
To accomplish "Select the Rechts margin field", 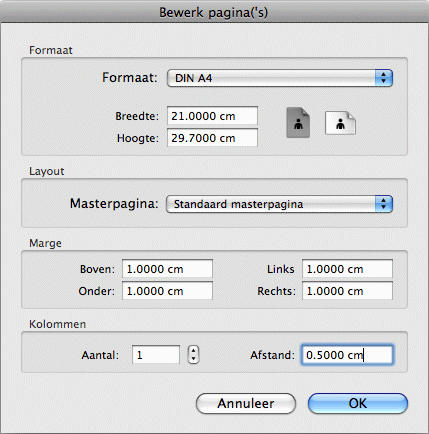I will [347, 291].
